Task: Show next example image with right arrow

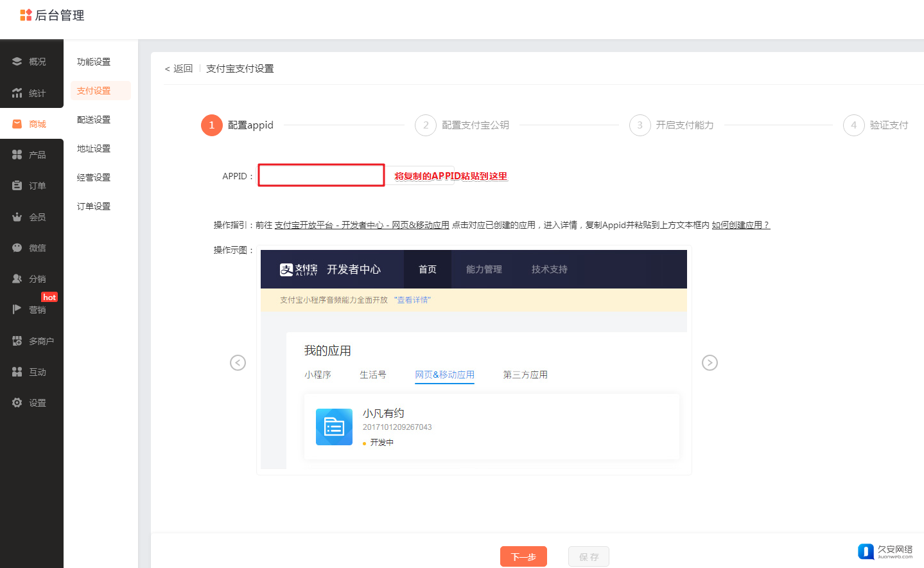Action: click(710, 363)
